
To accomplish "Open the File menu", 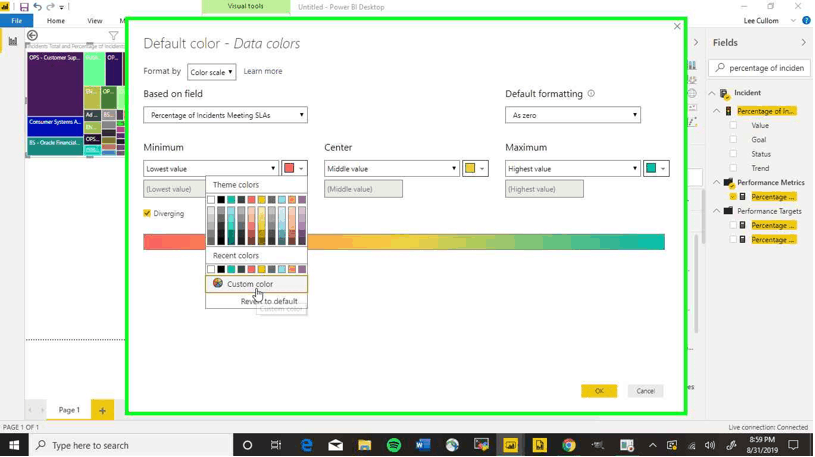I will [x=17, y=21].
